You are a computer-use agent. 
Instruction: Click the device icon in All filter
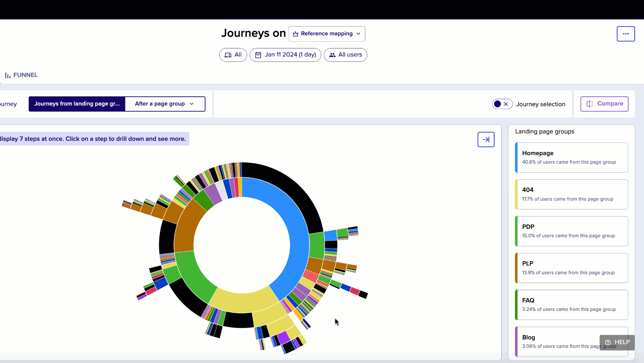click(x=228, y=55)
